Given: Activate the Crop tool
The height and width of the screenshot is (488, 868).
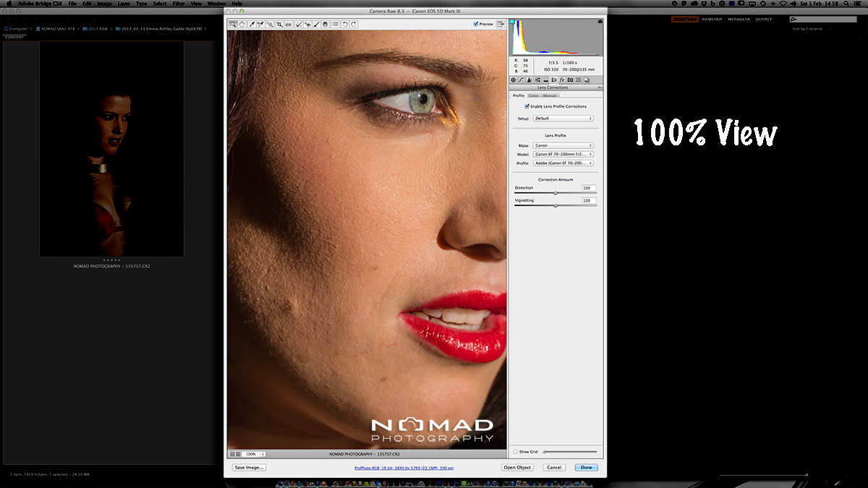Looking at the screenshot, I should click(279, 24).
